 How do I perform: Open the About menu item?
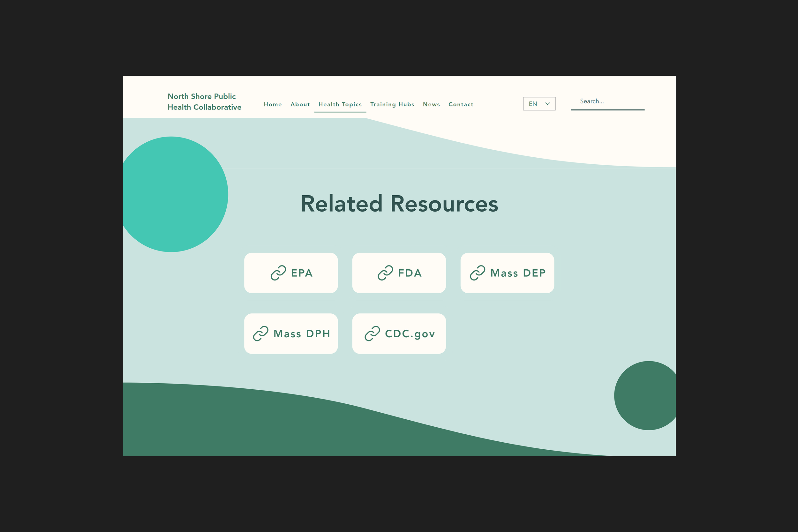300,104
